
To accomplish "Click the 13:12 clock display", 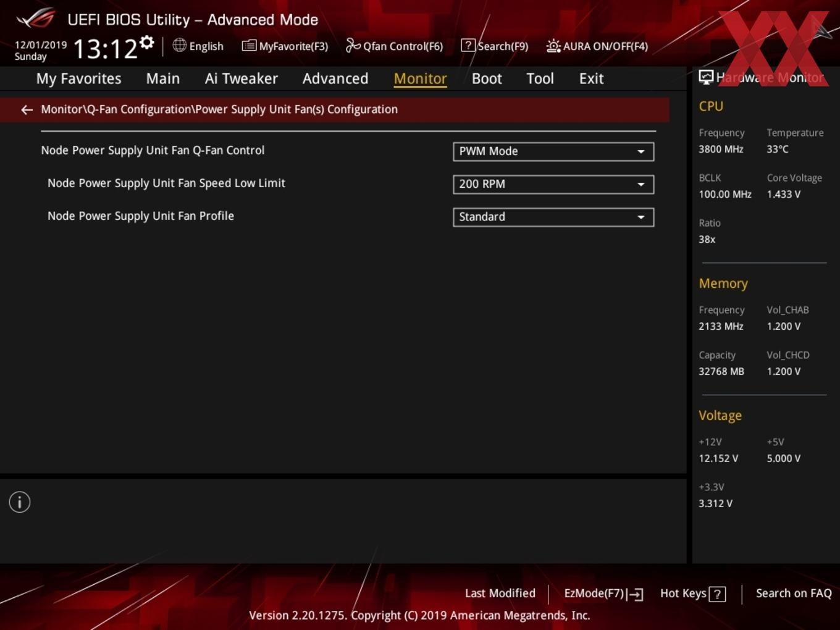I will point(105,48).
